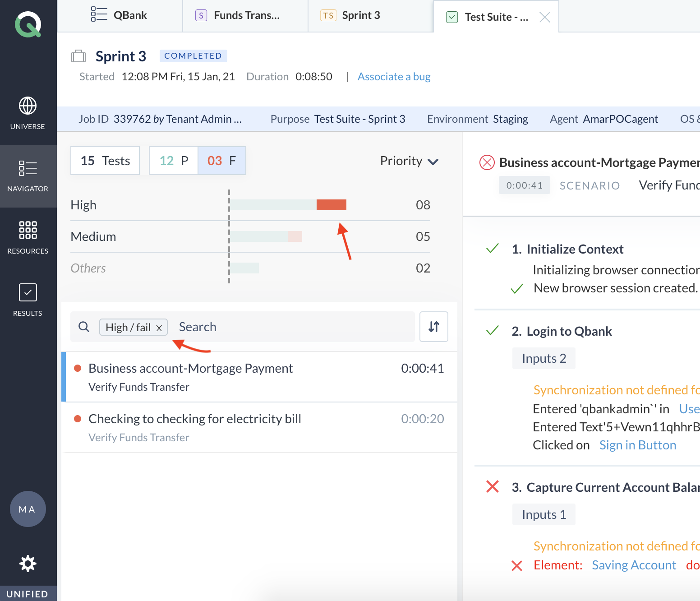Open the Saving Account element link
This screenshot has width=700, height=601.
click(x=634, y=565)
